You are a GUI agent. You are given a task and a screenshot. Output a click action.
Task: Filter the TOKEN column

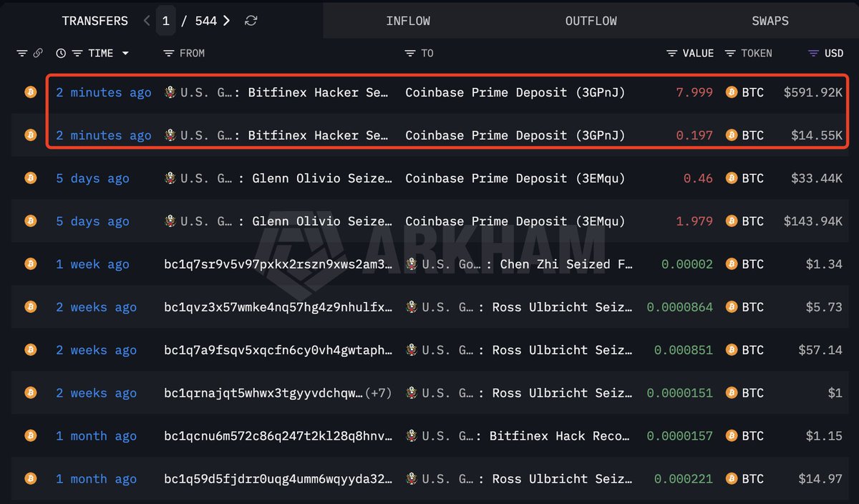(x=730, y=53)
